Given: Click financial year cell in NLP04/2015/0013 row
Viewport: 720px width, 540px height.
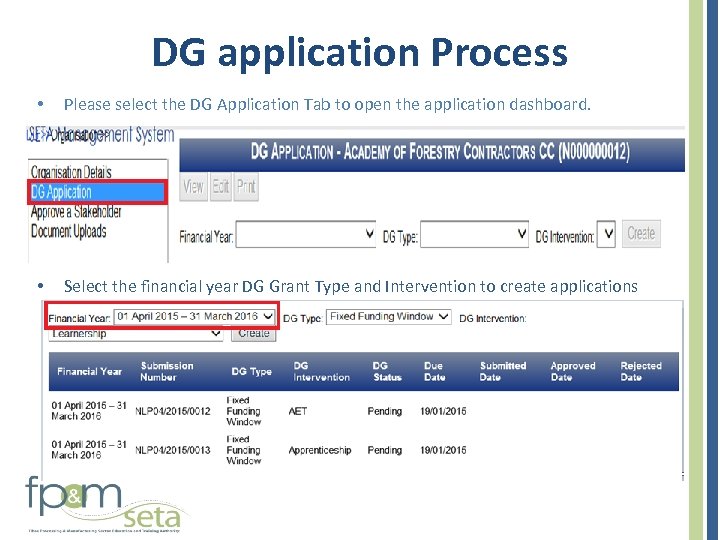Looking at the screenshot, I should (x=89, y=450).
